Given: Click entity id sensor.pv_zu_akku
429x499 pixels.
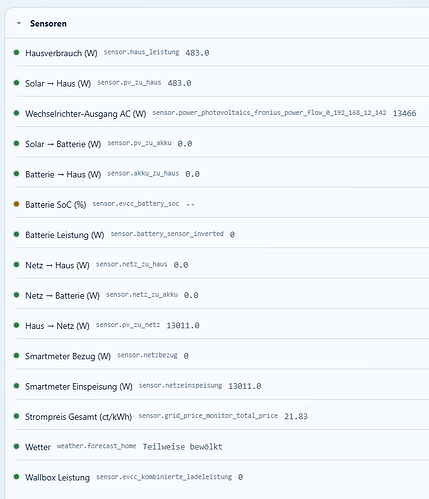Looking at the screenshot, I should tap(139, 143).
